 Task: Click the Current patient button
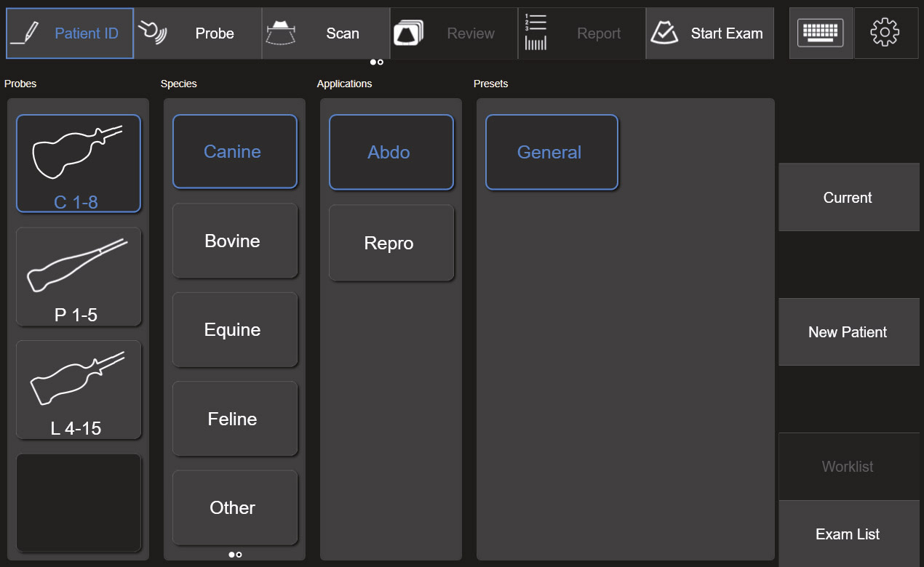point(849,198)
